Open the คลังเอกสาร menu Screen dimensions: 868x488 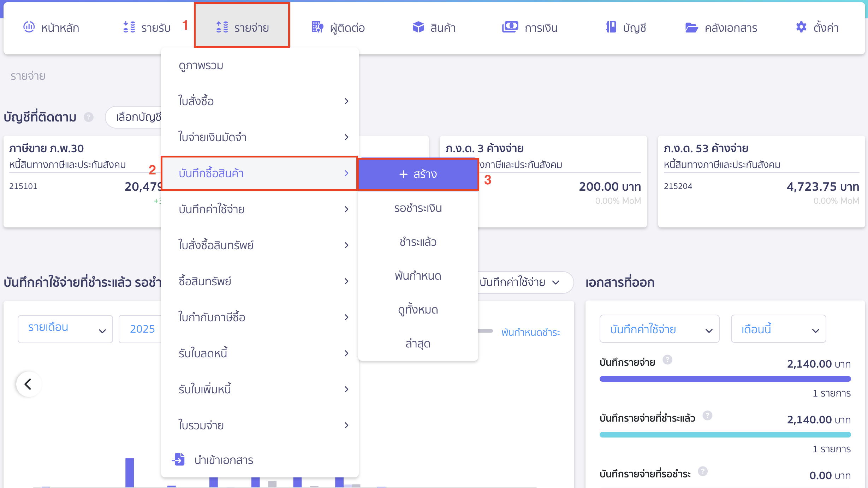(721, 27)
